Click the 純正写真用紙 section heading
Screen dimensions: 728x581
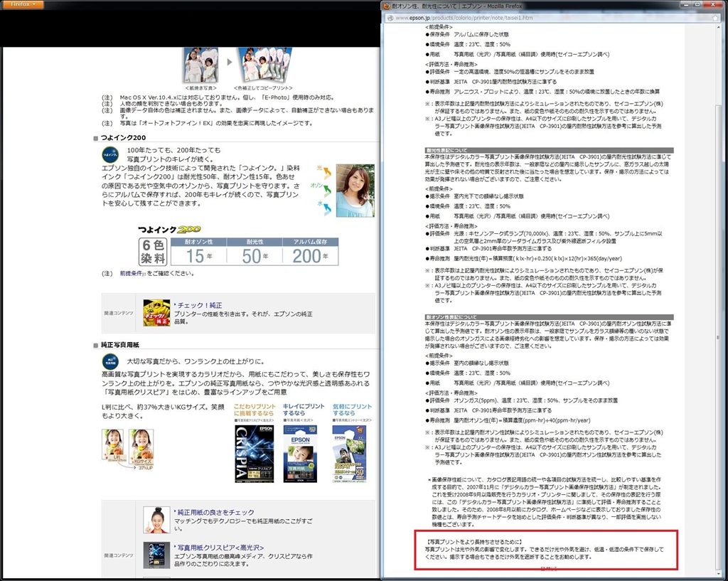[119, 345]
